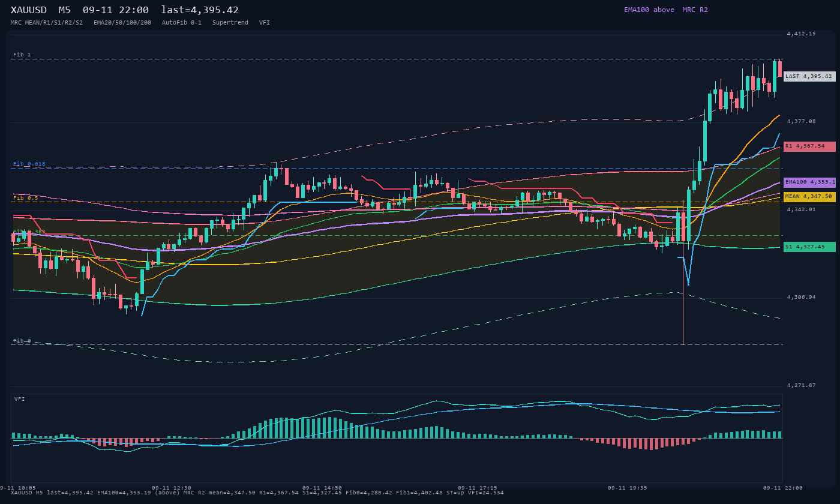Click the "AutoFib 0-1" legend entry
The width and height of the screenshot is (840, 504).
[182, 22]
